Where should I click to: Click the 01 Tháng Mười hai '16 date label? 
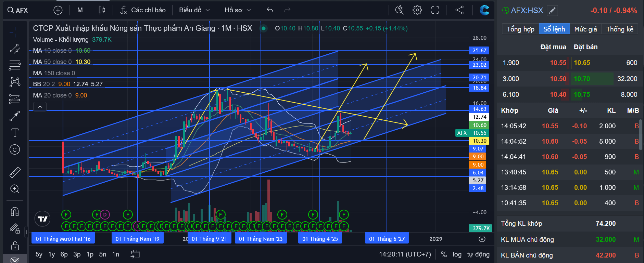tap(63, 239)
